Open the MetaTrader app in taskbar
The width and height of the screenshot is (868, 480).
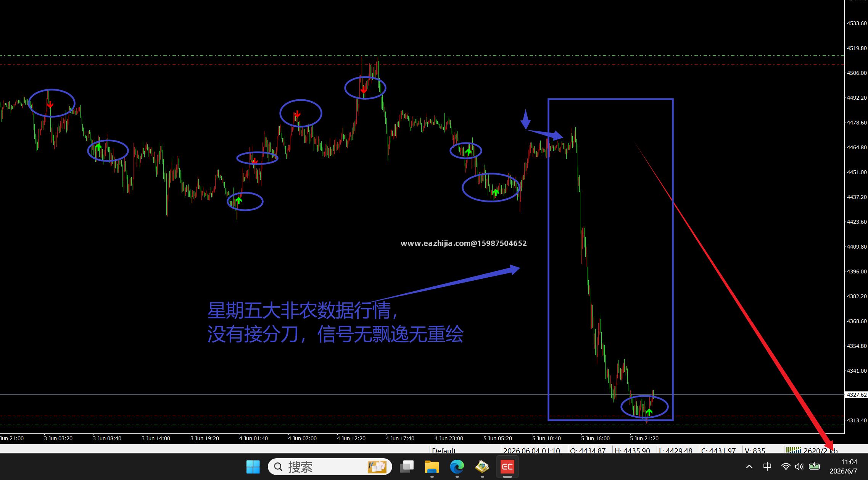tap(482, 467)
